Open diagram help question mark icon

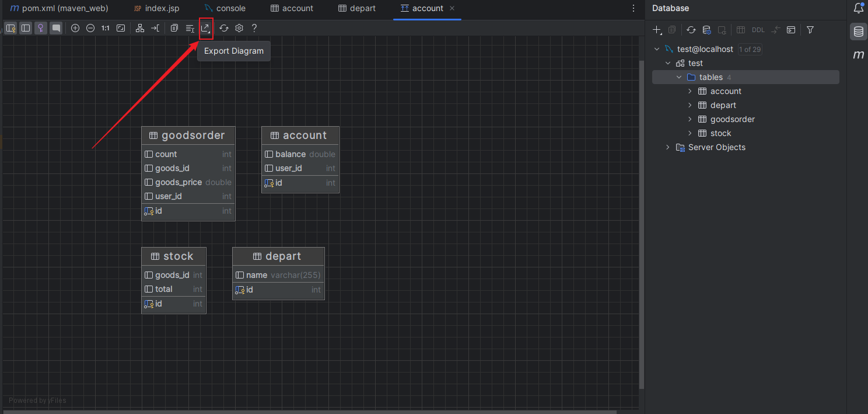point(254,28)
